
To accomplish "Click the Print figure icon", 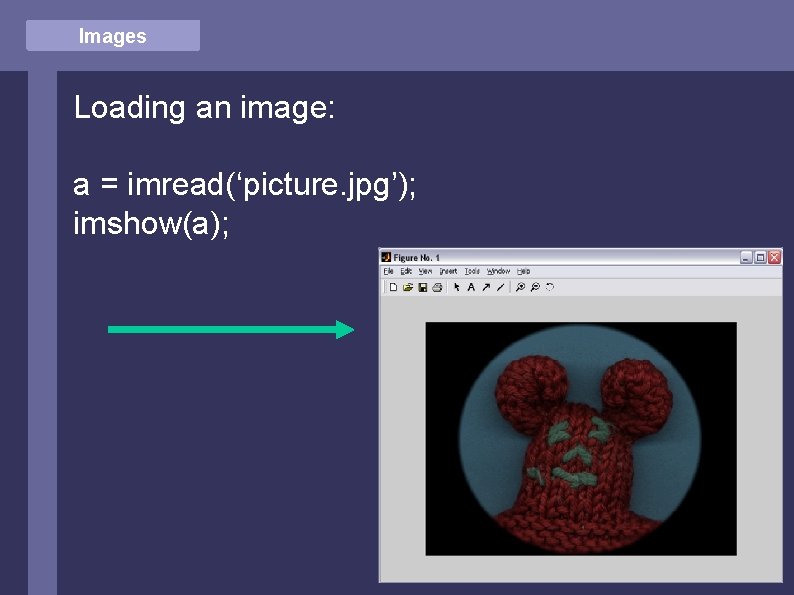I will [438, 287].
